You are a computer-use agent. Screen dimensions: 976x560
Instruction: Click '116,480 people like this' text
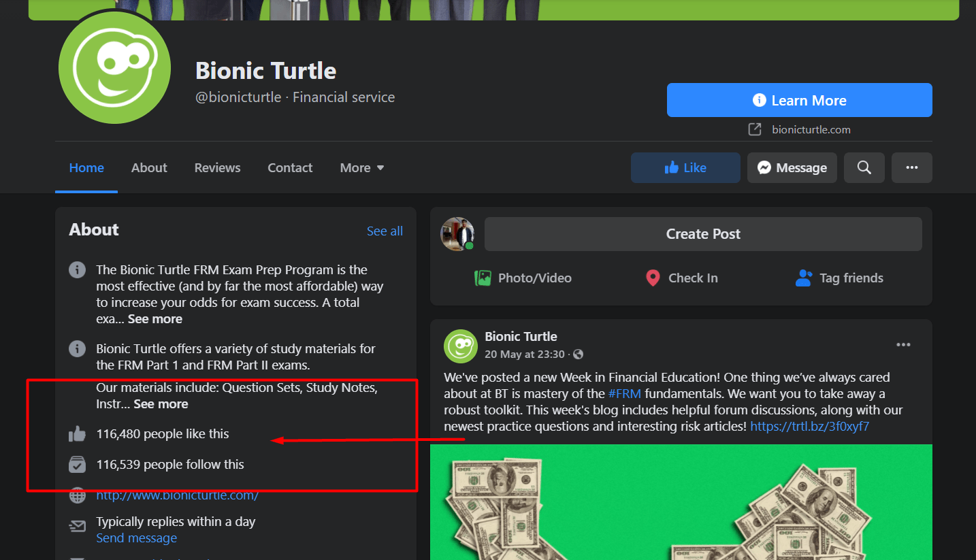click(163, 434)
